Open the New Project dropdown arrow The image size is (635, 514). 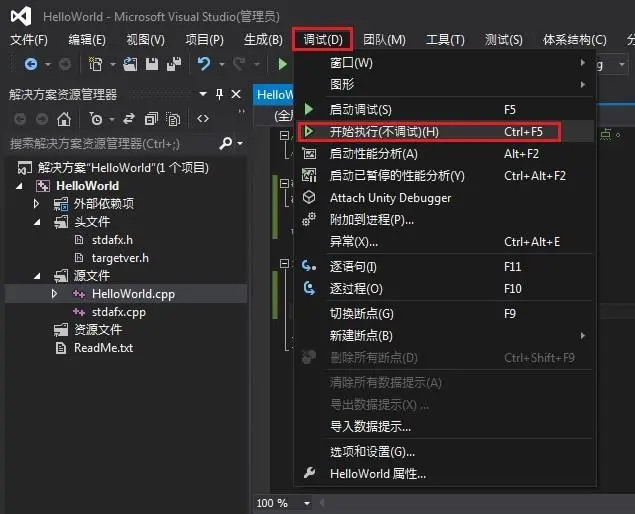coord(113,64)
